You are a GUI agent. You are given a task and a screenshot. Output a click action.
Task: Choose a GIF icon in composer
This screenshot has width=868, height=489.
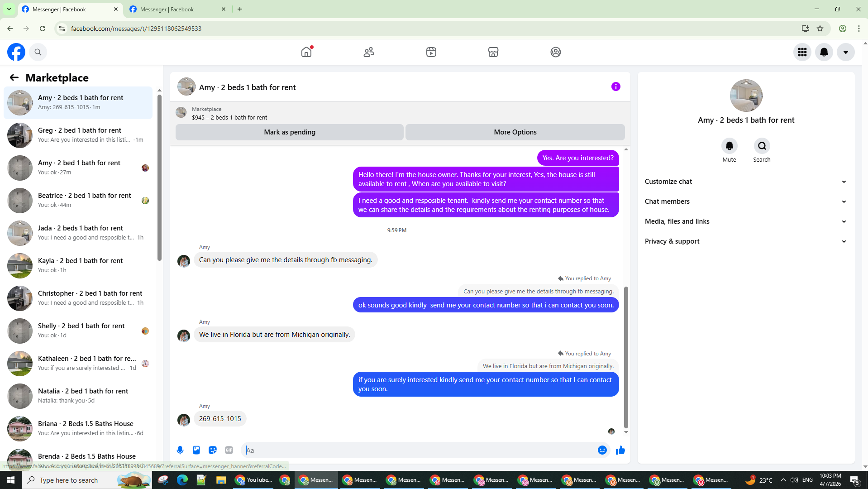click(x=229, y=450)
